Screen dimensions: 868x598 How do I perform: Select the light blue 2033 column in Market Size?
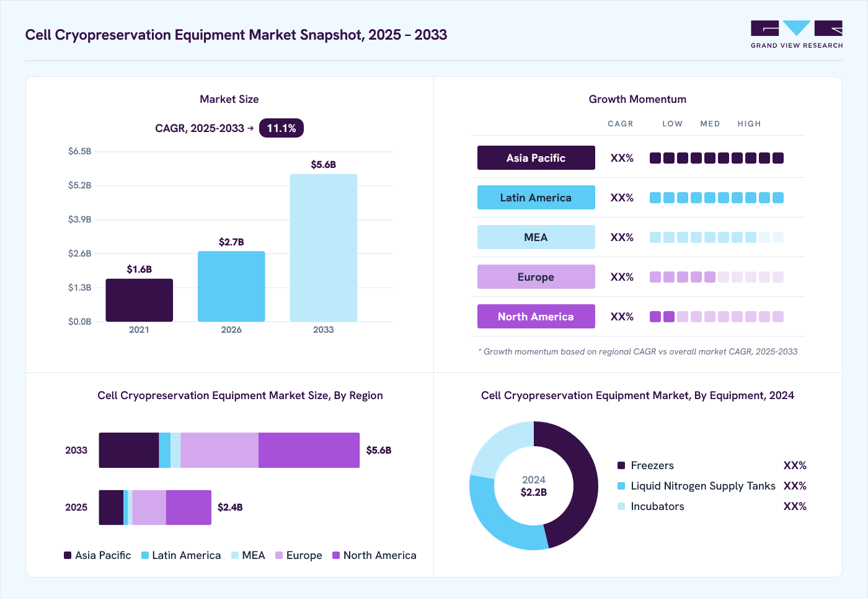coord(324,248)
